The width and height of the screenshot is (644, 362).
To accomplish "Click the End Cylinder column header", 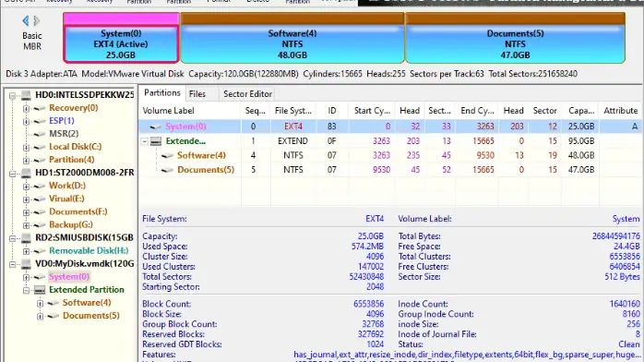I will click(477, 111).
